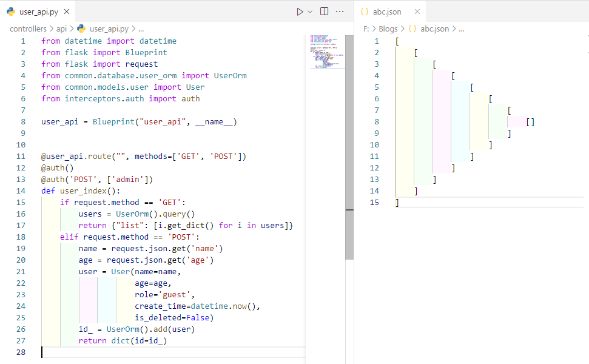Open the user_api.py breadcrumb item
The width and height of the screenshot is (589, 364).
pos(109,29)
